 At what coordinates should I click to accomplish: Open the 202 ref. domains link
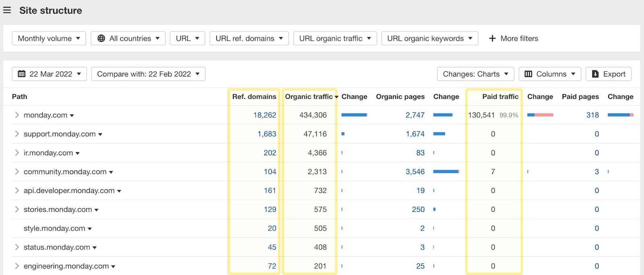(x=270, y=153)
